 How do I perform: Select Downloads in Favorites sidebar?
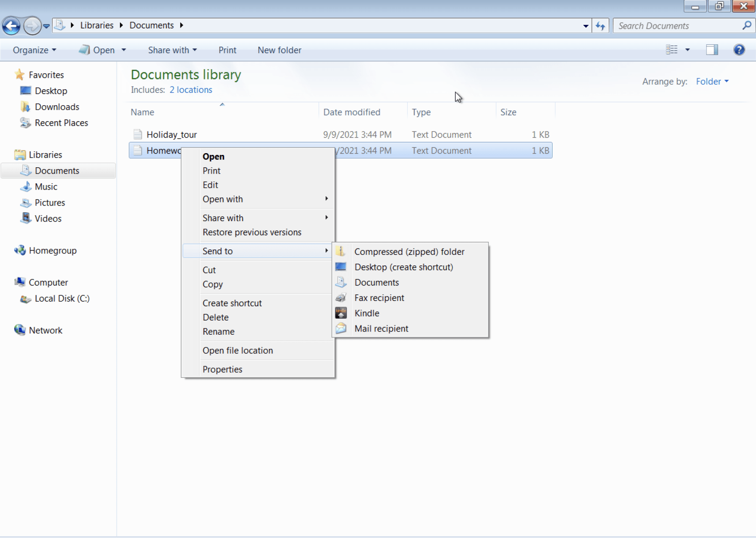pyautogui.click(x=57, y=107)
